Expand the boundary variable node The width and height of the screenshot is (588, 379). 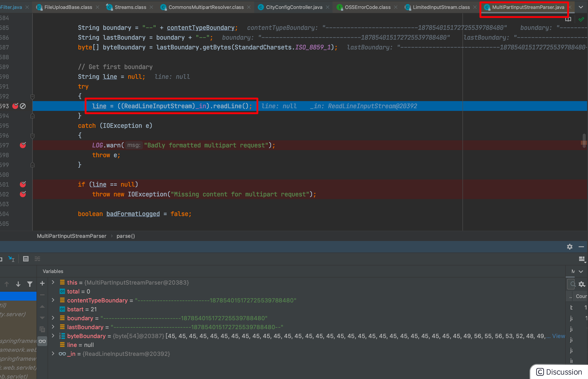click(x=53, y=318)
